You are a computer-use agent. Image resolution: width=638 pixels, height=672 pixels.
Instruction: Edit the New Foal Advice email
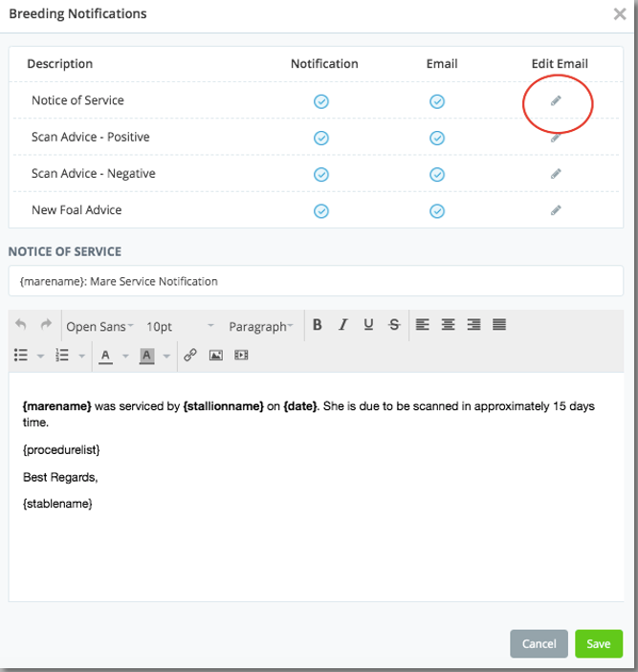pyautogui.click(x=556, y=210)
